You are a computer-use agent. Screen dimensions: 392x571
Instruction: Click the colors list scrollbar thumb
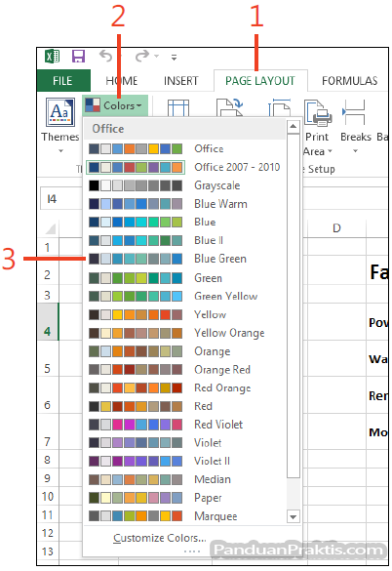(x=293, y=306)
